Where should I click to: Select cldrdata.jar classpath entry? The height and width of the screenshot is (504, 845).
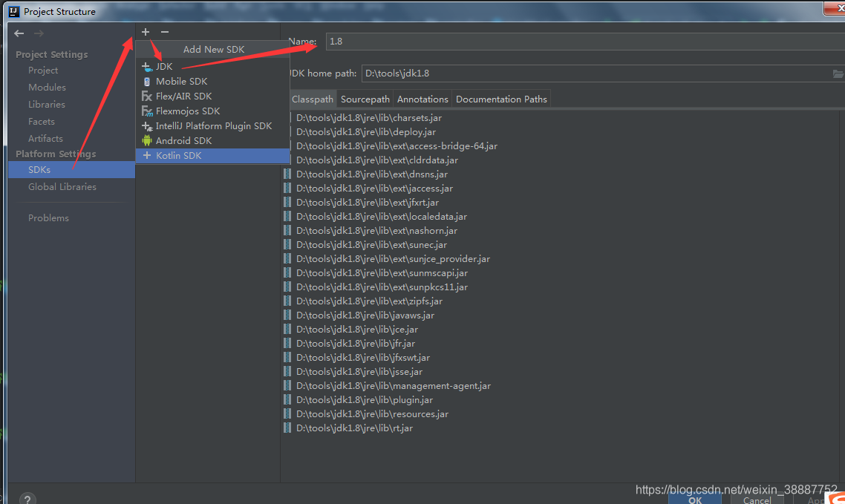point(377,160)
